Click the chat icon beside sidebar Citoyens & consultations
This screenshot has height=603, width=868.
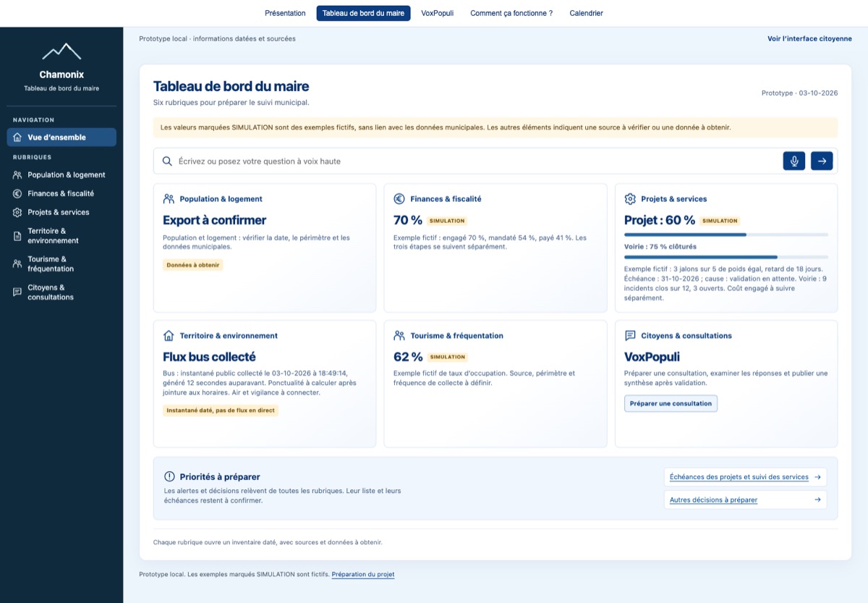click(x=17, y=292)
